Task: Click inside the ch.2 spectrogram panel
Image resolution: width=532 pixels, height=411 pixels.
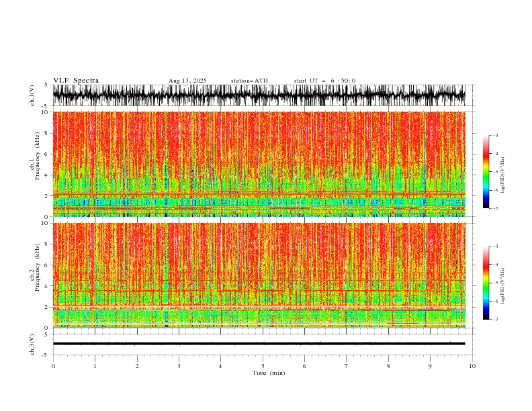Action: pyautogui.click(x=259, y=275)
